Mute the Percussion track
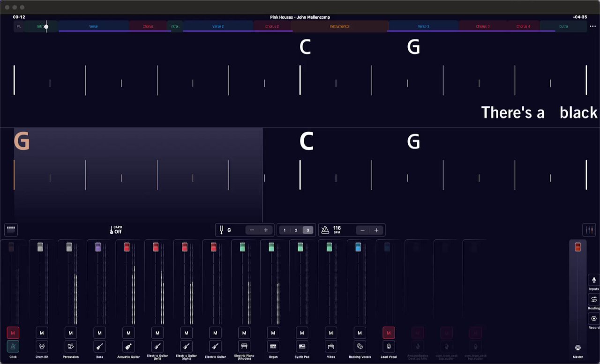Viewport: 600px width, 364px height. (71, 333)
